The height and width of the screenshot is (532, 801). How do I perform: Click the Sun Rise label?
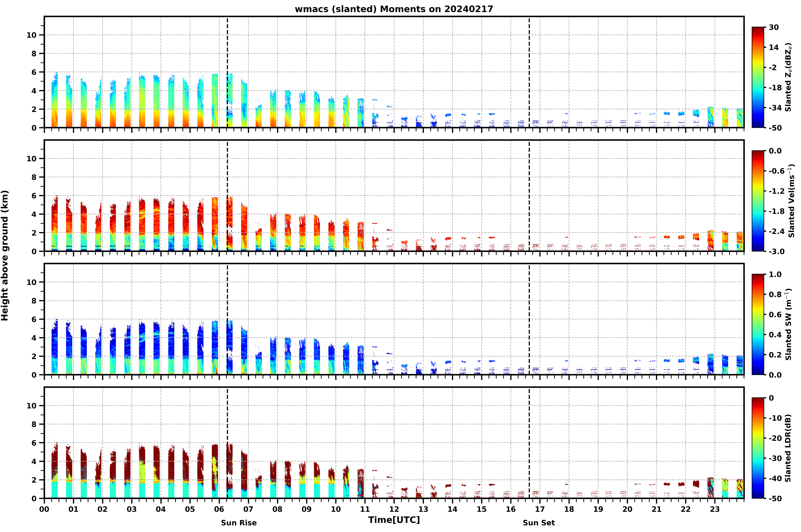click(239, 523)
